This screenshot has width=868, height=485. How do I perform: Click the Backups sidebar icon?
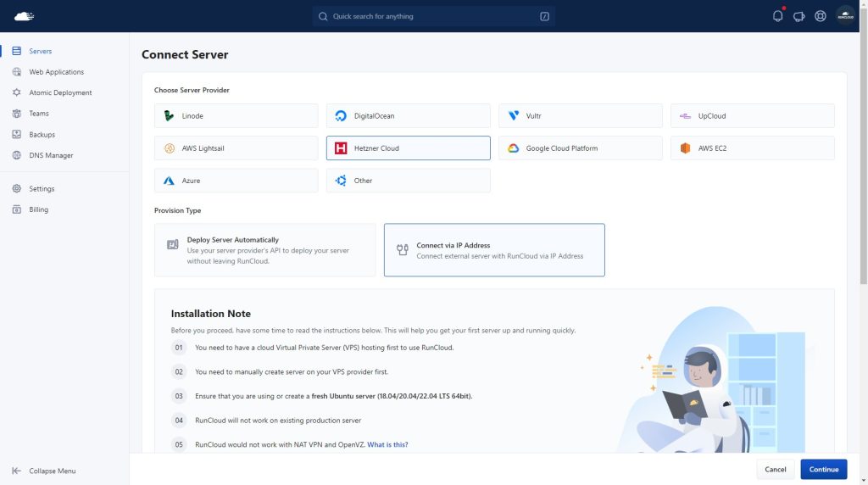[17, 135]
